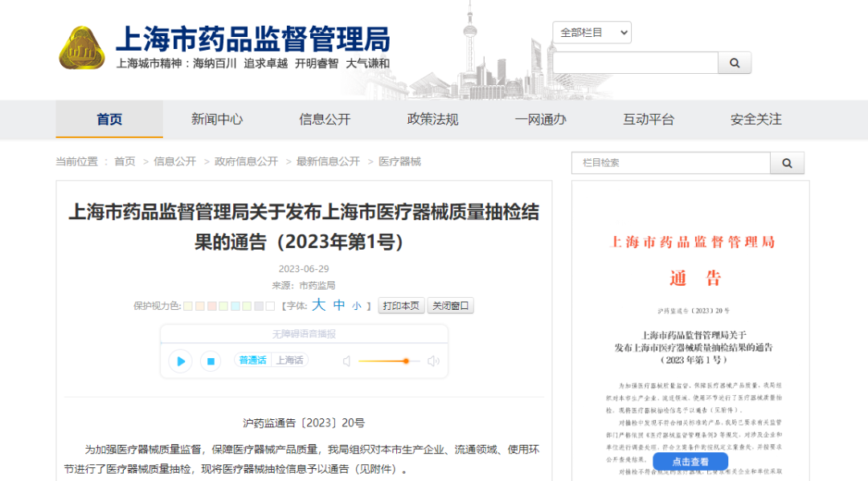This screenshot has width=868, height=481.
Task: Select the 普通话 voice option
Action: [252, 360]
